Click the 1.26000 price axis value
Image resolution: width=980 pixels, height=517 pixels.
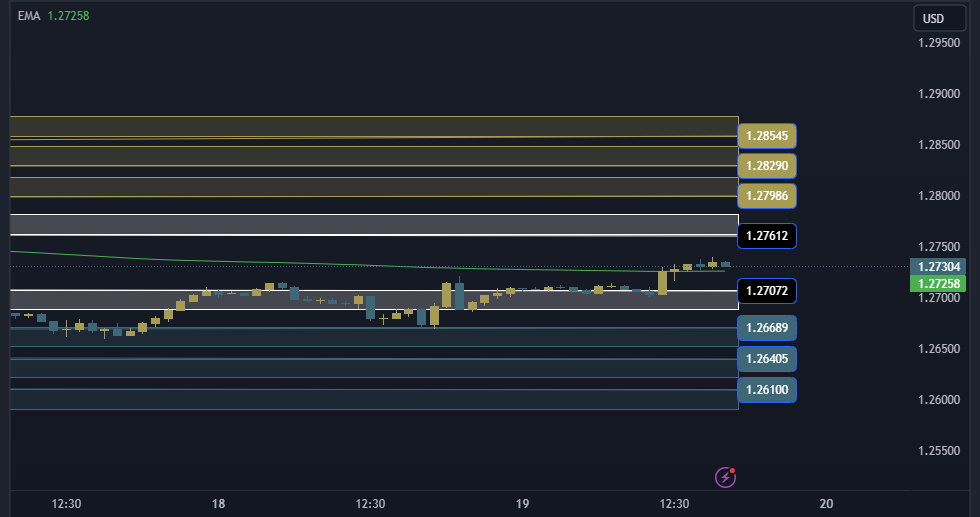(x=939, y=399)
